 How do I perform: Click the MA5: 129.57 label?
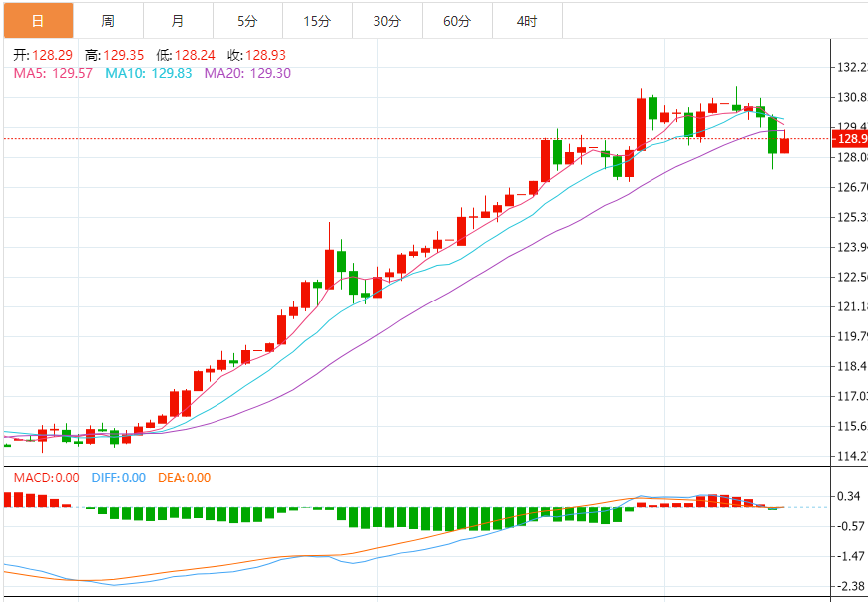pos(53,73)
